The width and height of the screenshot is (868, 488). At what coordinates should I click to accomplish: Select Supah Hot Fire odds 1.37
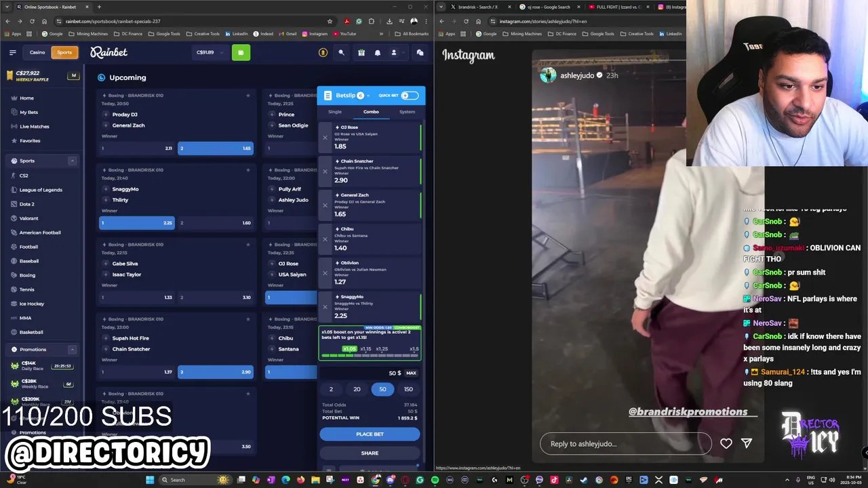click(x=137, y=372)
